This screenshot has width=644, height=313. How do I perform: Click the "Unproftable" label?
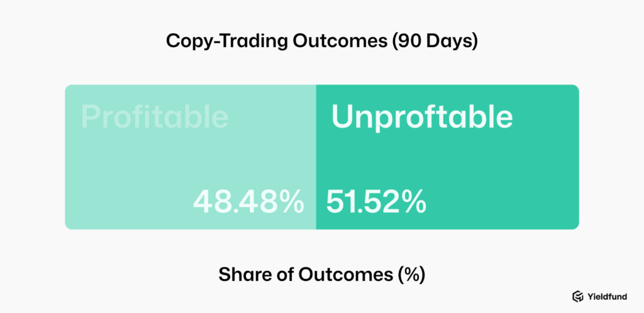421,117
